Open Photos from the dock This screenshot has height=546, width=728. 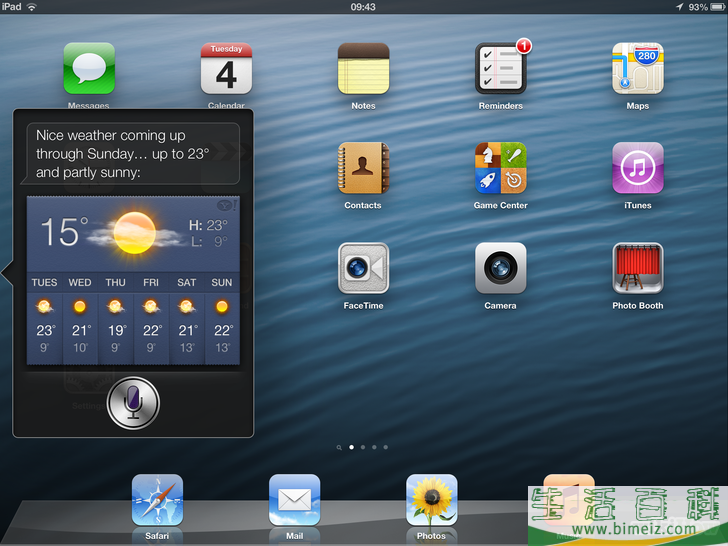432,500
